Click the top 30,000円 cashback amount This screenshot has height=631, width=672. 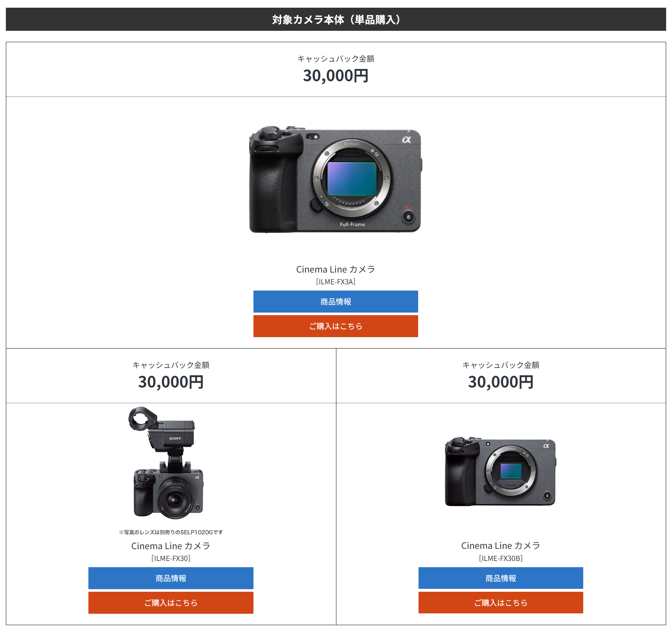(x=336, y=76)
